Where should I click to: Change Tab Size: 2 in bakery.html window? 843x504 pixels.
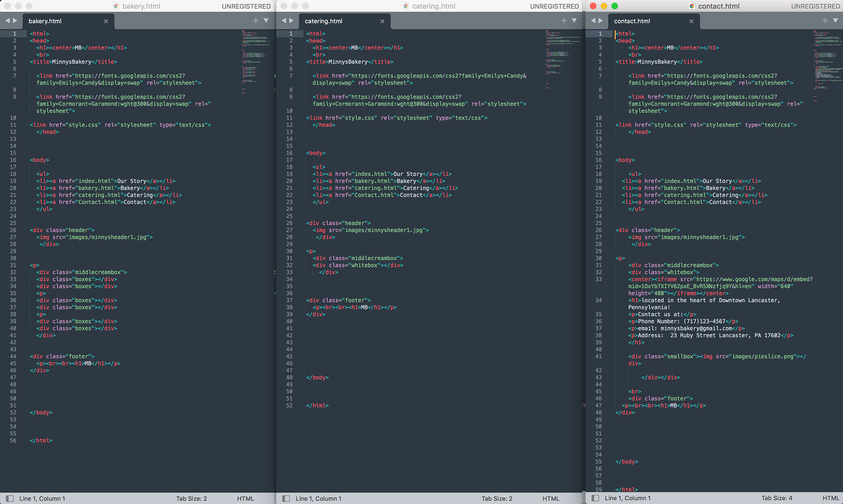coord(191,498)
